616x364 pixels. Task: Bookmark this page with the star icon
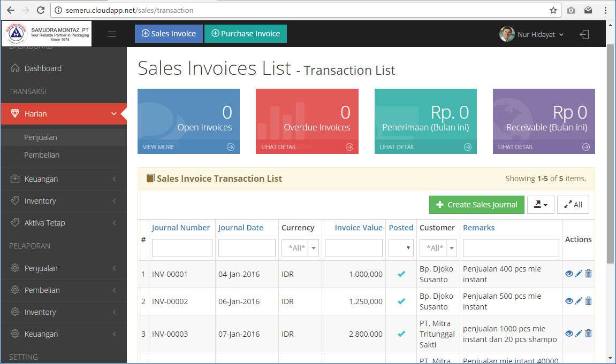coord(553,10)
